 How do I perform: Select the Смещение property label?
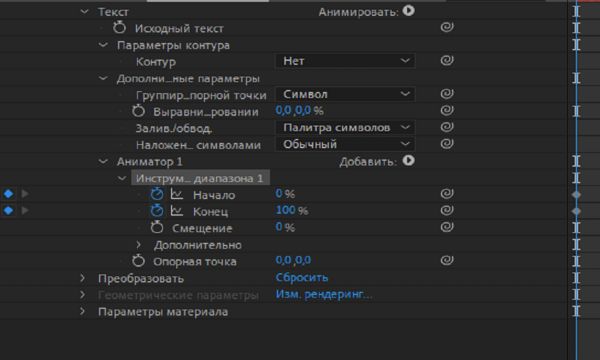click(202, 228)
